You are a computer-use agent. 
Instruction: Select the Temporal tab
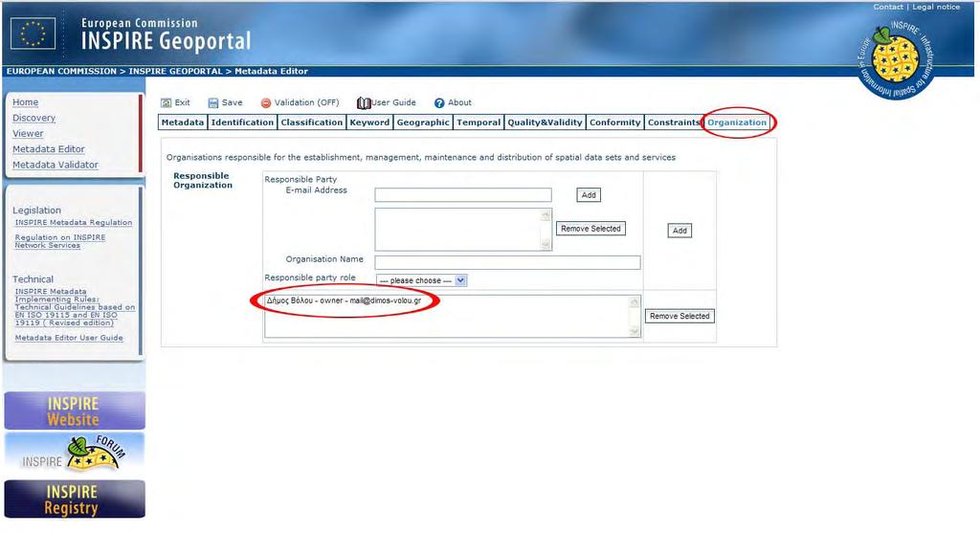click(479, 122)
